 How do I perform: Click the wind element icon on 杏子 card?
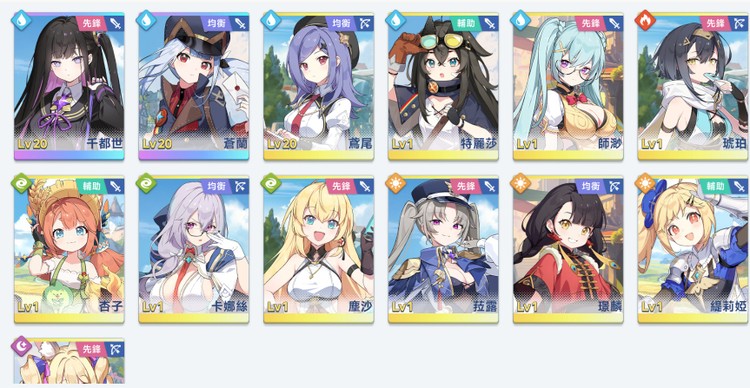(x=21, y=184)
